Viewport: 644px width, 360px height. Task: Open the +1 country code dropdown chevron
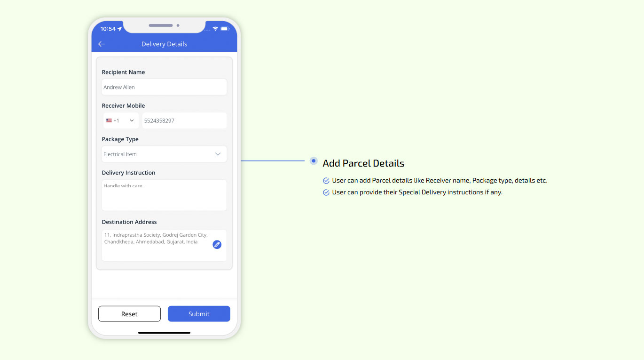coord(132,120)
